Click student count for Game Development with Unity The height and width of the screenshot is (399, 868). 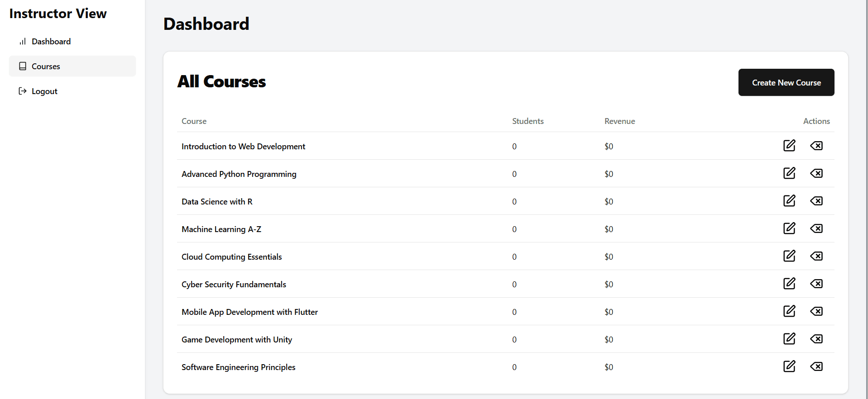tap(514, 340)
